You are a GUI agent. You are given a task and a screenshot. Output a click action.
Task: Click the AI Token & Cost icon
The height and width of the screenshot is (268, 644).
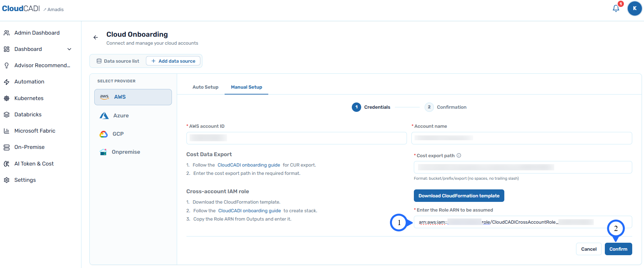click(7, 164)
